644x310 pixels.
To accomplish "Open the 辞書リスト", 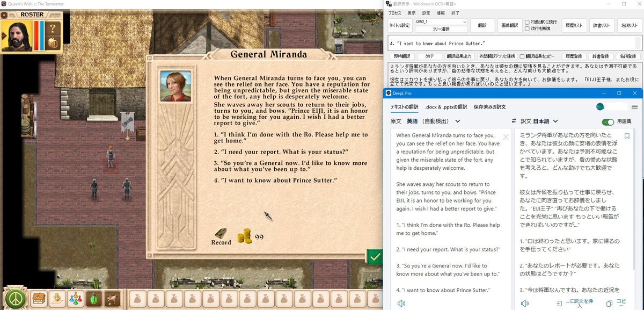I will point(601,25).
